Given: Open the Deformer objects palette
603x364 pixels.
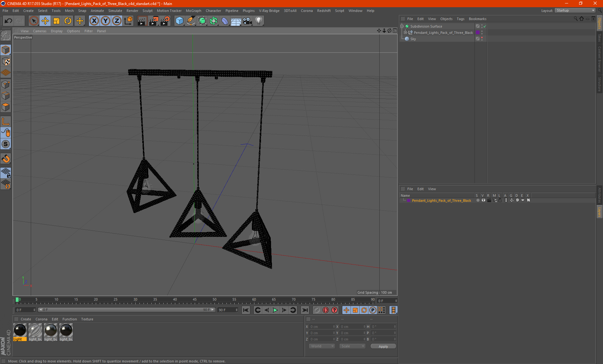Looking at the screenshot, I should [x=225, y=21].
